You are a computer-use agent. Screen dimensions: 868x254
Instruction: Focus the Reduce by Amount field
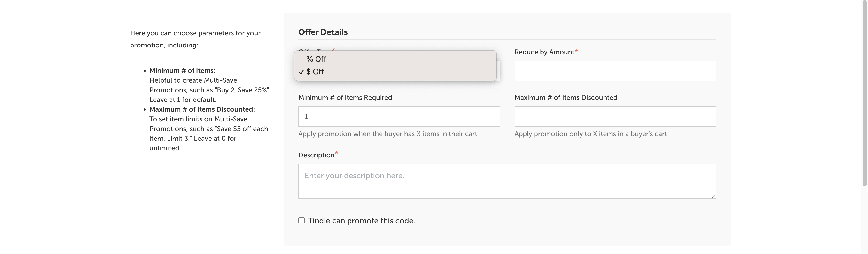(x=615, y=71)
